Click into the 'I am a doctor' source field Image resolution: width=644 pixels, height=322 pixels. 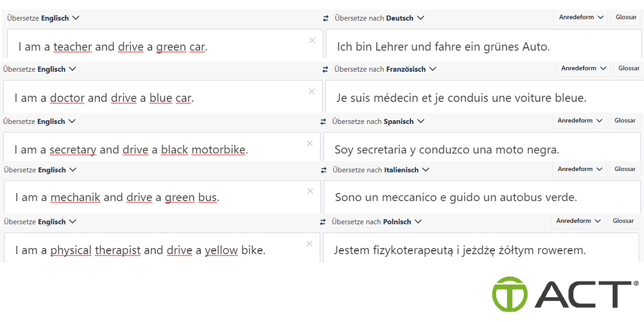162,96
